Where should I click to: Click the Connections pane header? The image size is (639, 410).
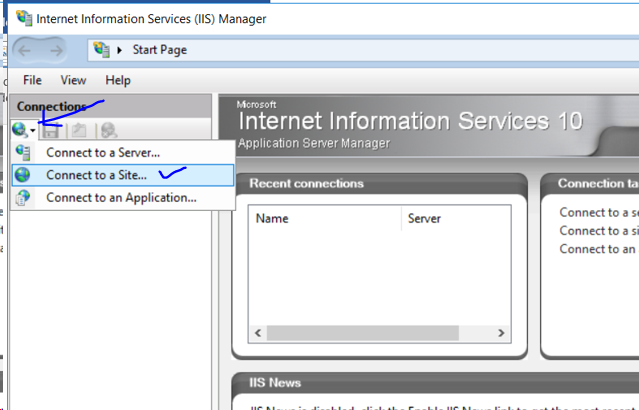[x=110, y=107]
